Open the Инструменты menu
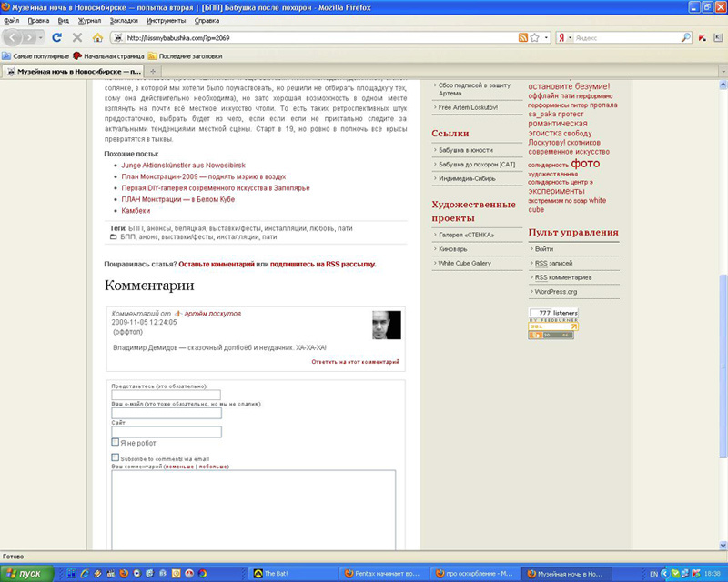Viewport: 728px width, 582px height. (x=167, y=20)
